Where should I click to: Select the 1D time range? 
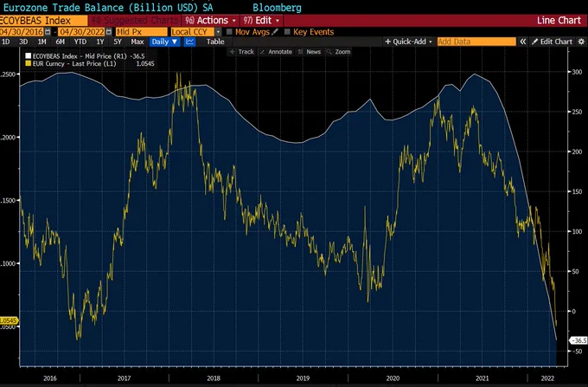pyautogui.click(x=6, y=42)
